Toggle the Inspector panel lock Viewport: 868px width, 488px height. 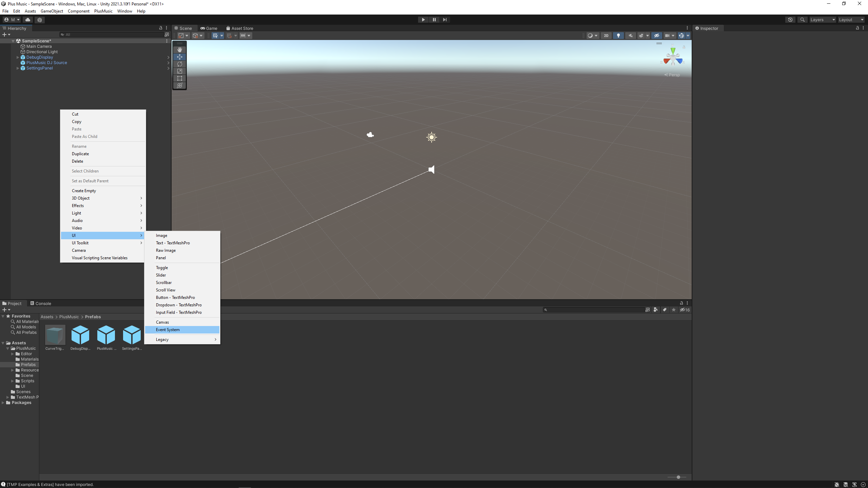[857, 28]
